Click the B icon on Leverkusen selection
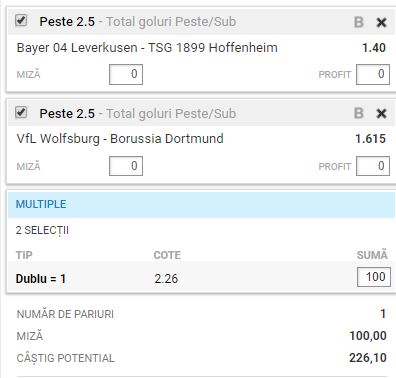The image size is (396, 378). click(359, 22)
